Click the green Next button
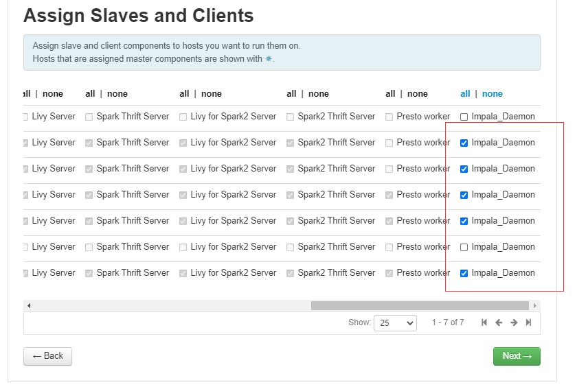Viewport: 588px width, 389px height. [x=517, y=356]
